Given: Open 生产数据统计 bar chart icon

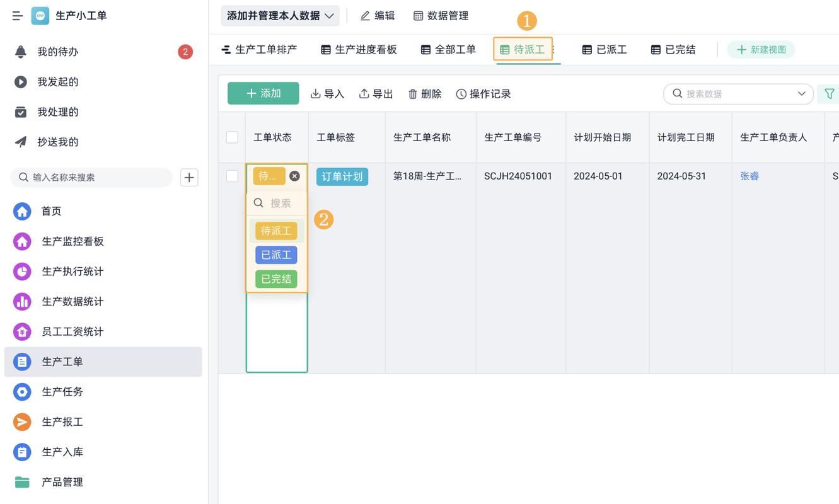Looking at the screenshot, I should pyautogui.click(x=22, y=302).
